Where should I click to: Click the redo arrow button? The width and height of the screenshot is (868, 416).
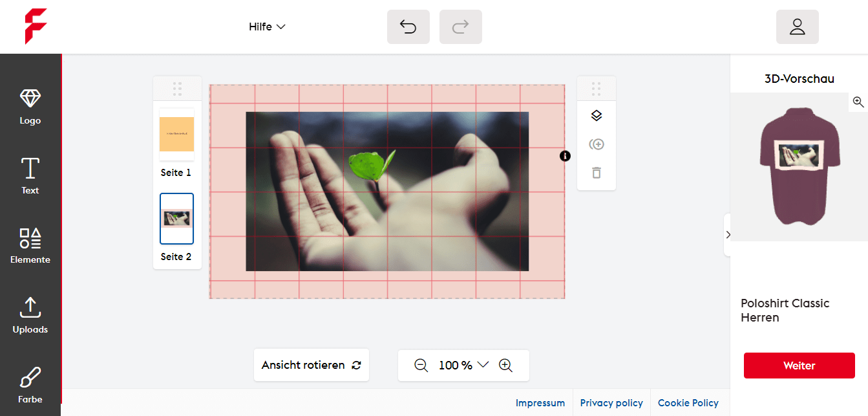point(460,27)
